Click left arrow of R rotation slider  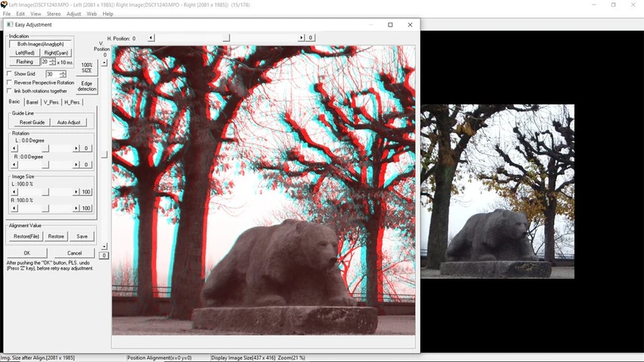pyautogui.click(x=14, y=164)
